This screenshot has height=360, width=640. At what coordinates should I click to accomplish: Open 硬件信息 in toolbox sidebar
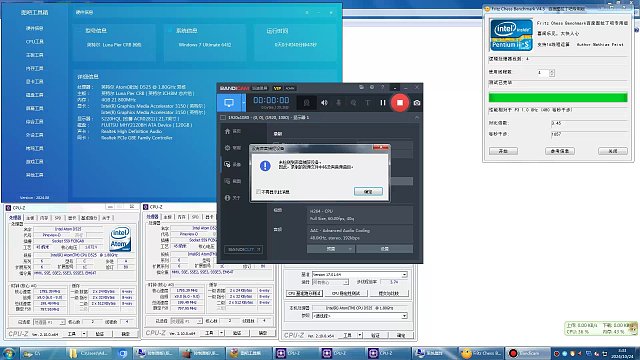pos(34,28)
